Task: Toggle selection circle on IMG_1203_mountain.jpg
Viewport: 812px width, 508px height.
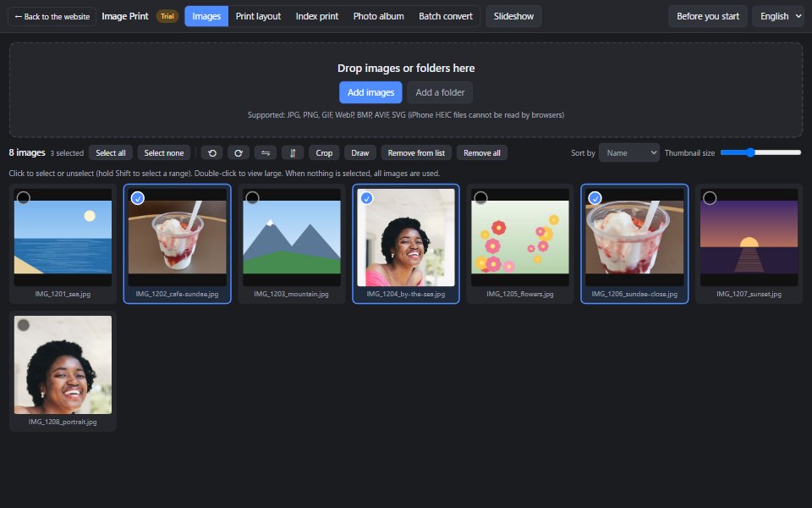Action: [252, 197]
